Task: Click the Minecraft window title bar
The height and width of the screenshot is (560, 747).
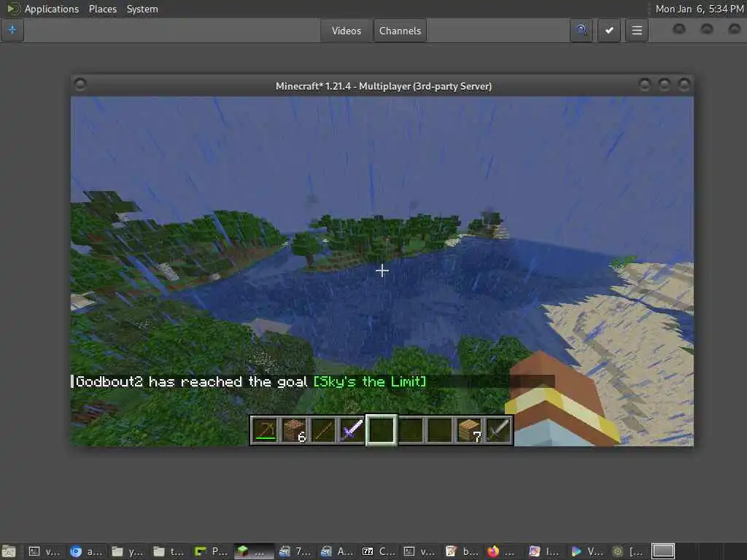Action: point(383,86)
